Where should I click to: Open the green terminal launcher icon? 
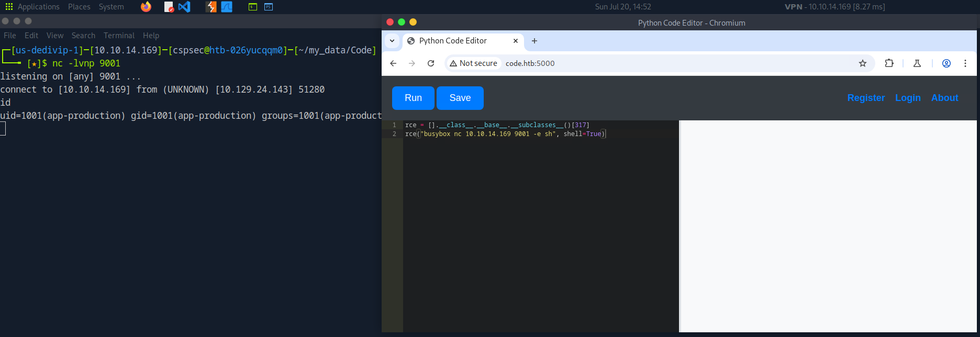tap(253, 7)
